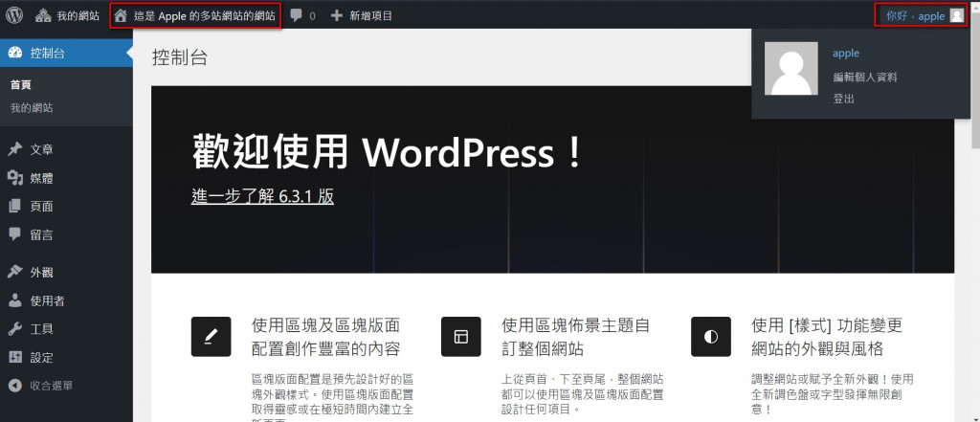Click 編輯個人資料 in account dropdown
980x422 pixels.
(865, 77)
